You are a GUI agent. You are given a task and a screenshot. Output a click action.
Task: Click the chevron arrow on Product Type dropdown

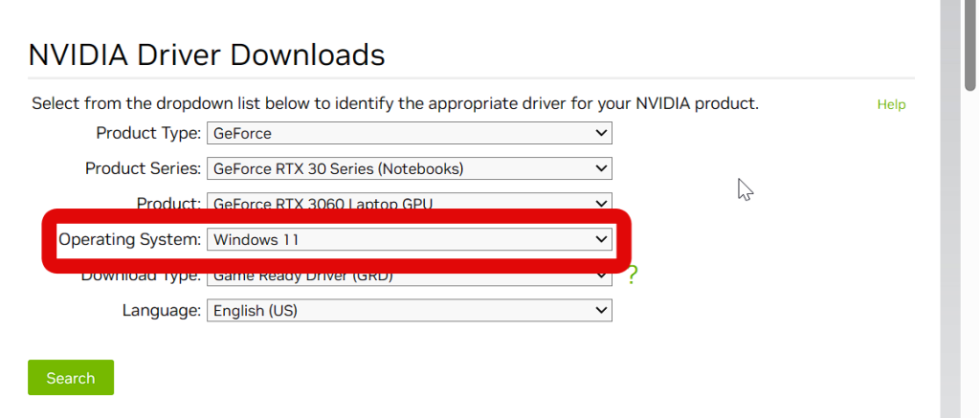[x=601, y=133]
